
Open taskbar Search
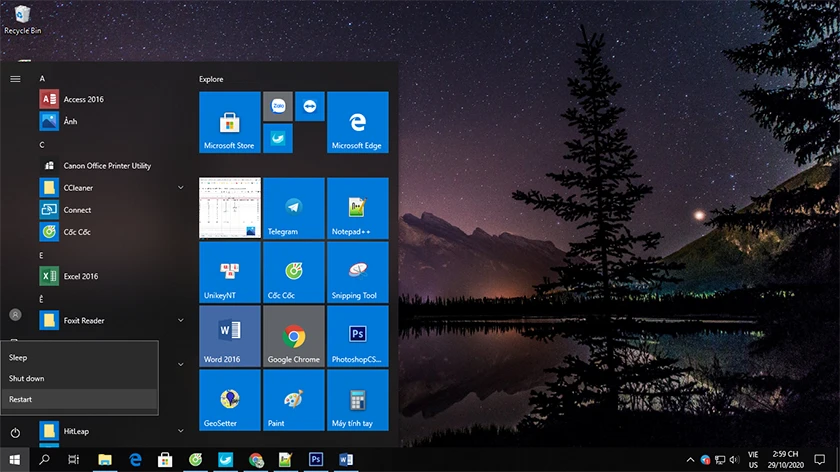pyautogui.click(x=44, y=460)
